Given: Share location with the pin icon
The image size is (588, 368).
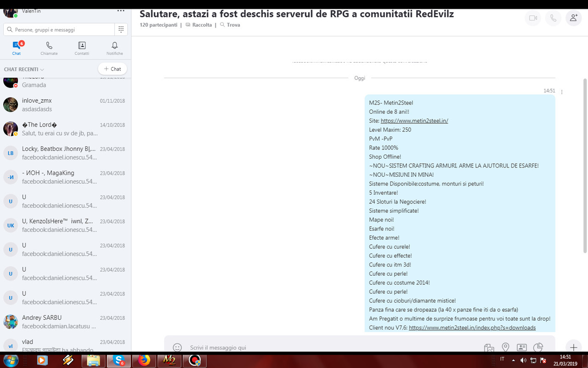Looking at the screenshot, I should [505, 347].
